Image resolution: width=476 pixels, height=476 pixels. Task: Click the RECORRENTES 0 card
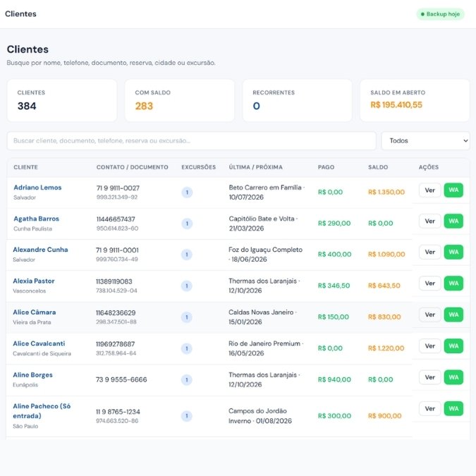tap(297, 100)
